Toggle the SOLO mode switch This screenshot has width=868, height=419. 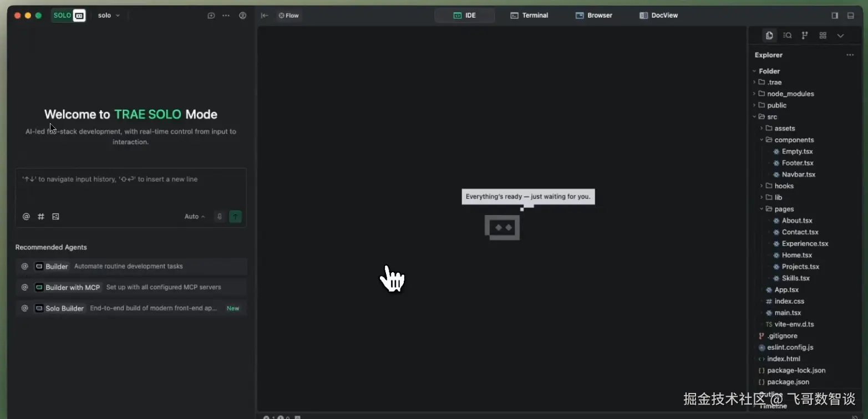pos(69,16)
